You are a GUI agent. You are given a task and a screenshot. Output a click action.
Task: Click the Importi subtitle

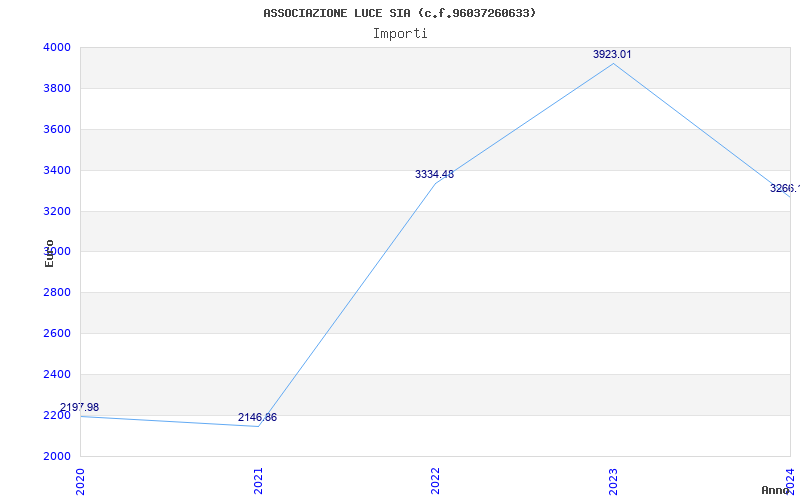click(x=400, y=34)
